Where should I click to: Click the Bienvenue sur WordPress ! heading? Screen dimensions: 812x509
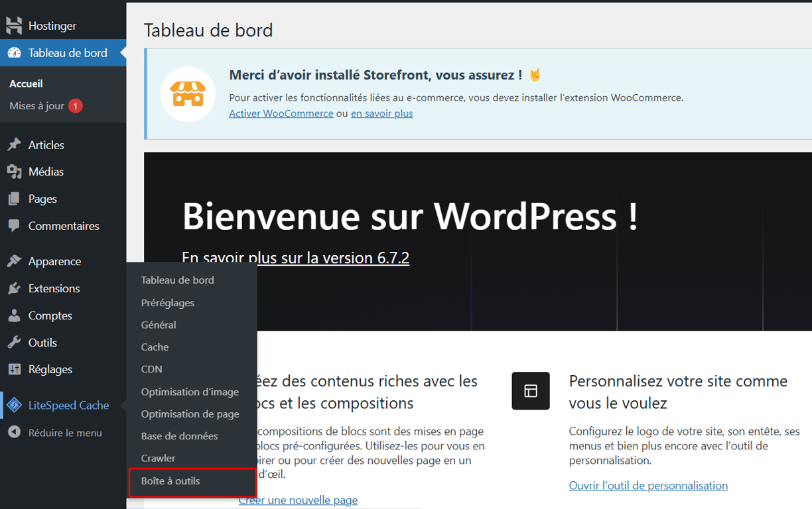(x=410, y=215)
